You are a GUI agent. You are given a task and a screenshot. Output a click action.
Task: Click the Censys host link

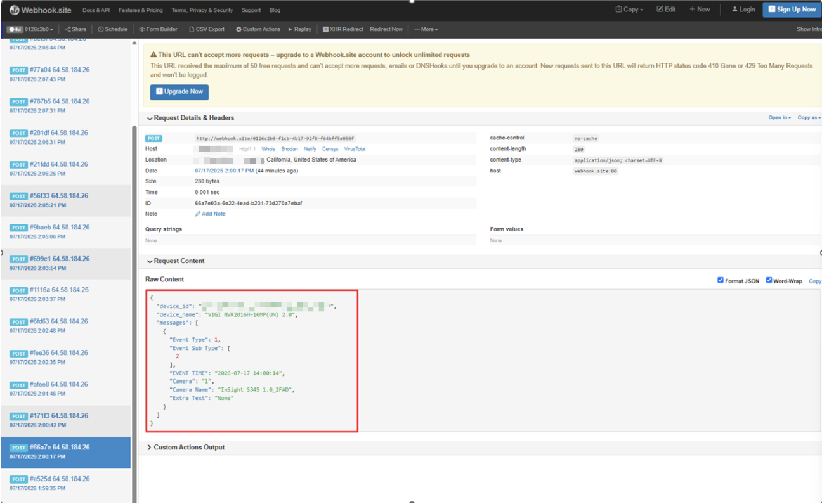click(x=330, y=149)
